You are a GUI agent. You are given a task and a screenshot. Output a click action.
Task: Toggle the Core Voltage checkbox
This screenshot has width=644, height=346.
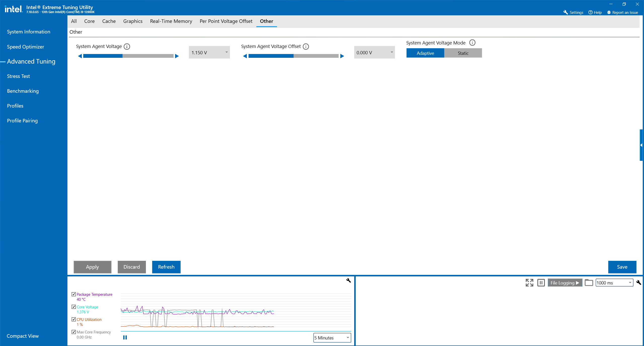(74, 307)
